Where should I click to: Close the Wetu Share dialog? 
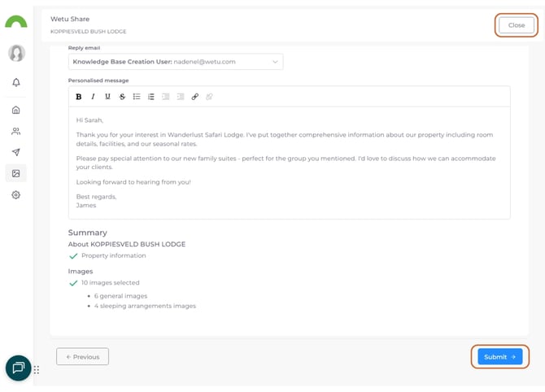[517, 25]
